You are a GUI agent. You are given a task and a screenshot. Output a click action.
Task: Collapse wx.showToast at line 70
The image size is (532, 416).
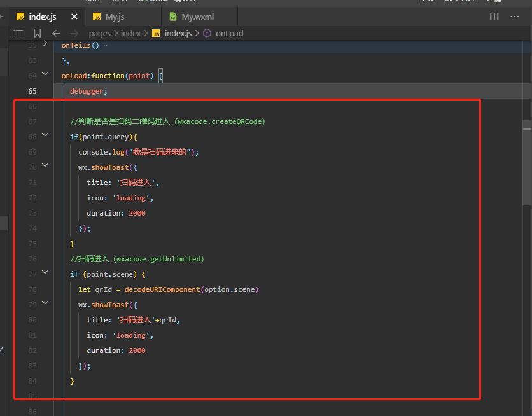(45, 165)
